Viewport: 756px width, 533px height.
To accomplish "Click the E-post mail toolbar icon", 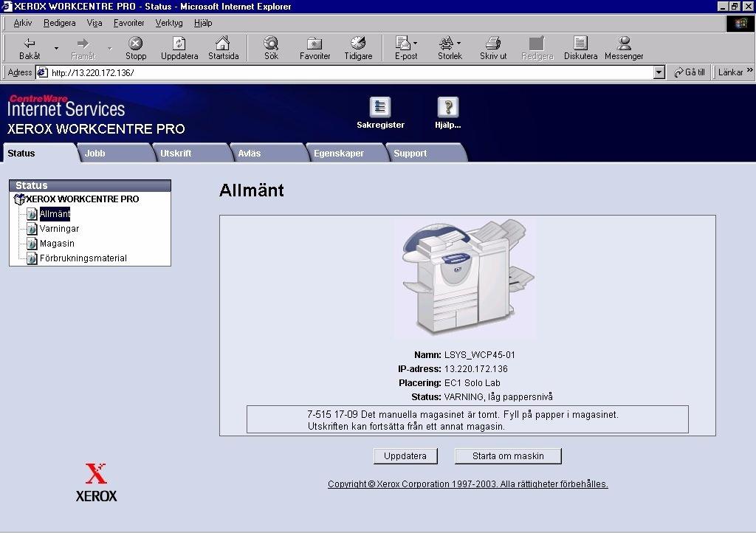I will pos(403,44).
